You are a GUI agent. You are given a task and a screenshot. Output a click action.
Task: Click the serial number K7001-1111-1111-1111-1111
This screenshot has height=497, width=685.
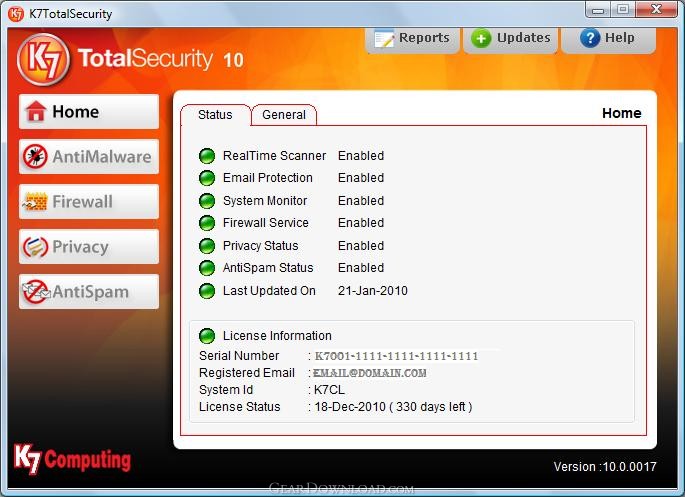tap(396, 356)
